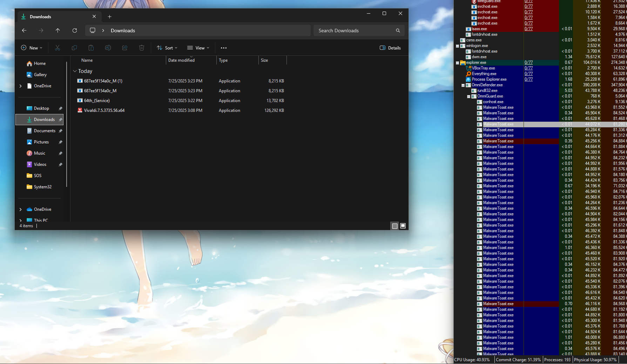The image size is (627, 364).
Task: Click the Vivaldi installer file icon
Action: click(80, 110)
